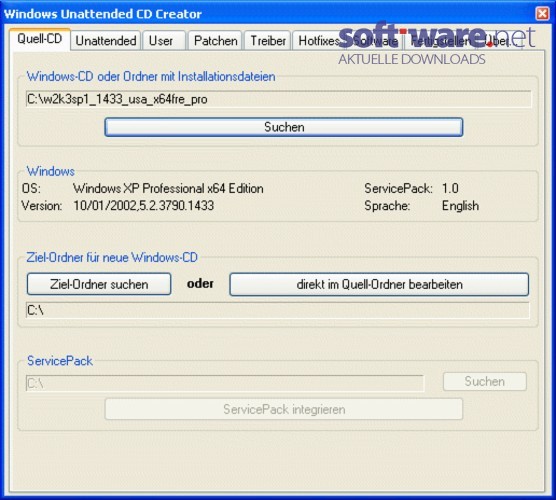Click the 'Ziel-Ordner für neue Windows-CD' group label
Screen dimensions: 556x500
[x=112, y=257]
